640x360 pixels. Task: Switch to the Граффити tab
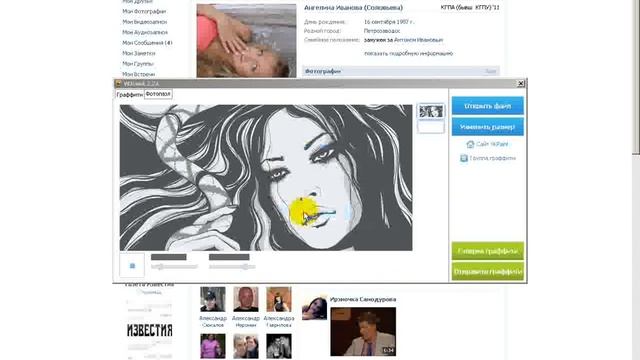pos(129,94)
